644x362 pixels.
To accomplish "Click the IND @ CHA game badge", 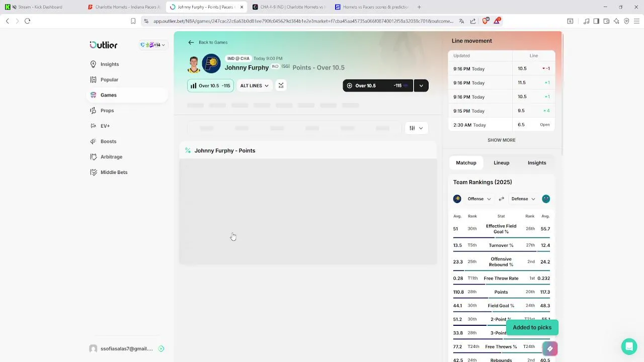I will click(x=238, y=58).
